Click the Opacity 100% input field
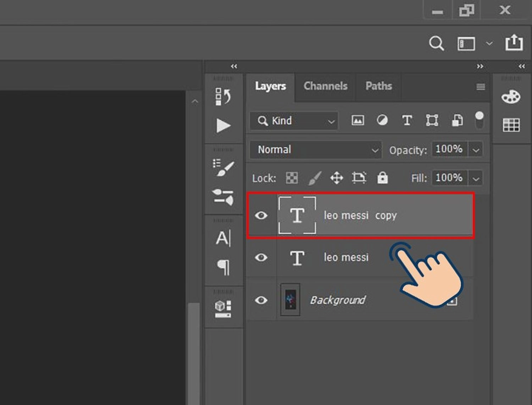The width and height of the screenshot is (532, 405). click(449, 149)
